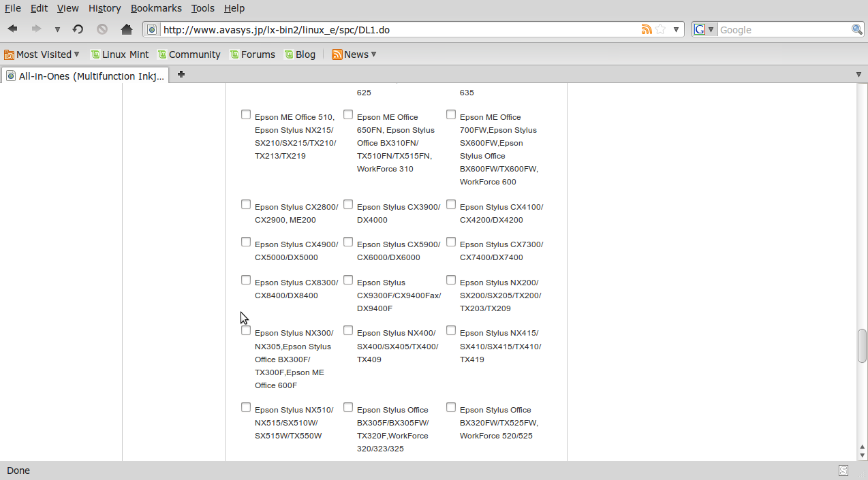This screenshot has height=480, width=868.
Task: Reload the current page
Action: coord(78,29)
